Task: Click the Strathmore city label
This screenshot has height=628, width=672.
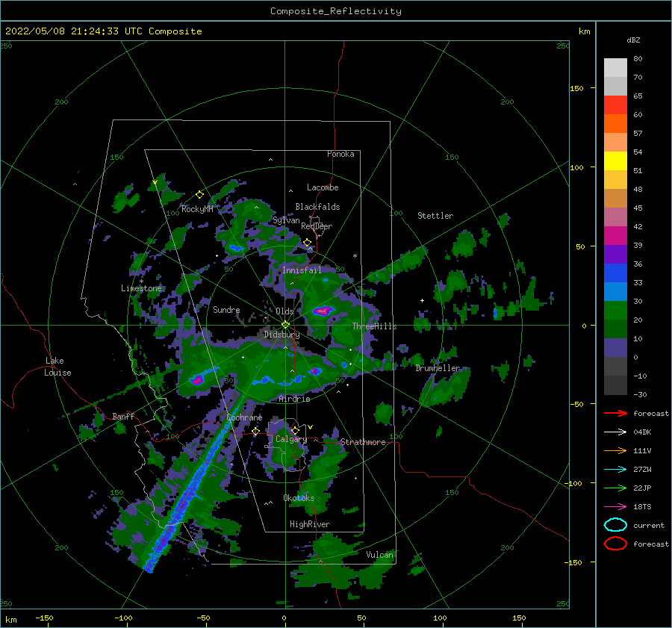Action: tap(363, 442)
